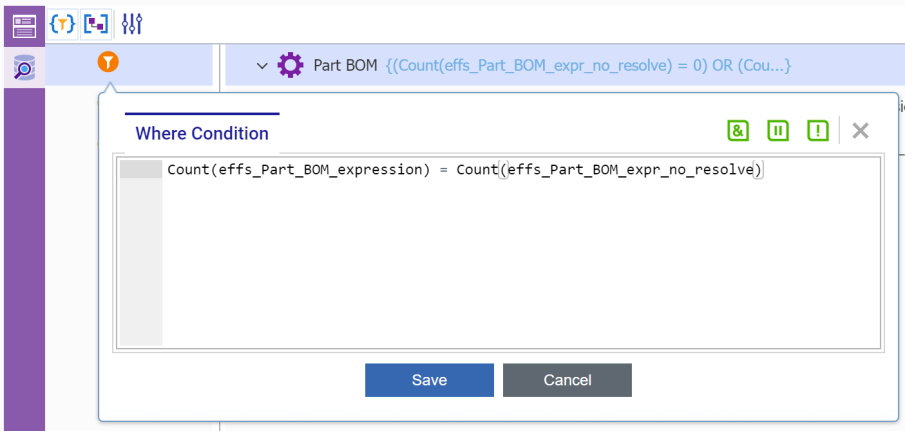This screenshot has height=431, width=905.
Task: Insert AND operator with ampersand icon
Action: point(738,131)
